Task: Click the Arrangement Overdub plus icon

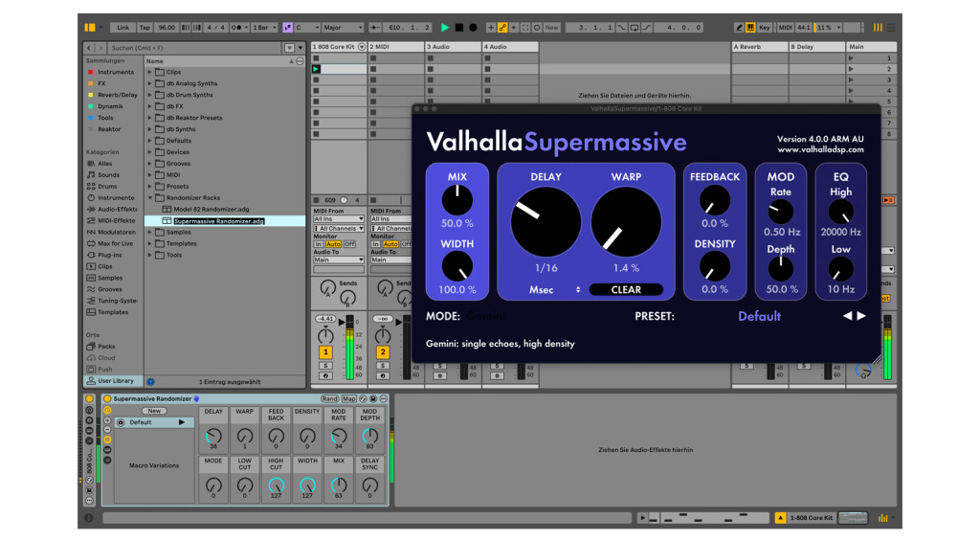Action: pos(491,28)
